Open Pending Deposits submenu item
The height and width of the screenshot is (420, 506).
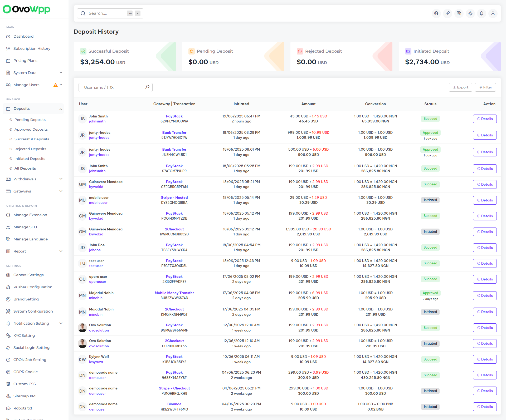coord(30,120)
